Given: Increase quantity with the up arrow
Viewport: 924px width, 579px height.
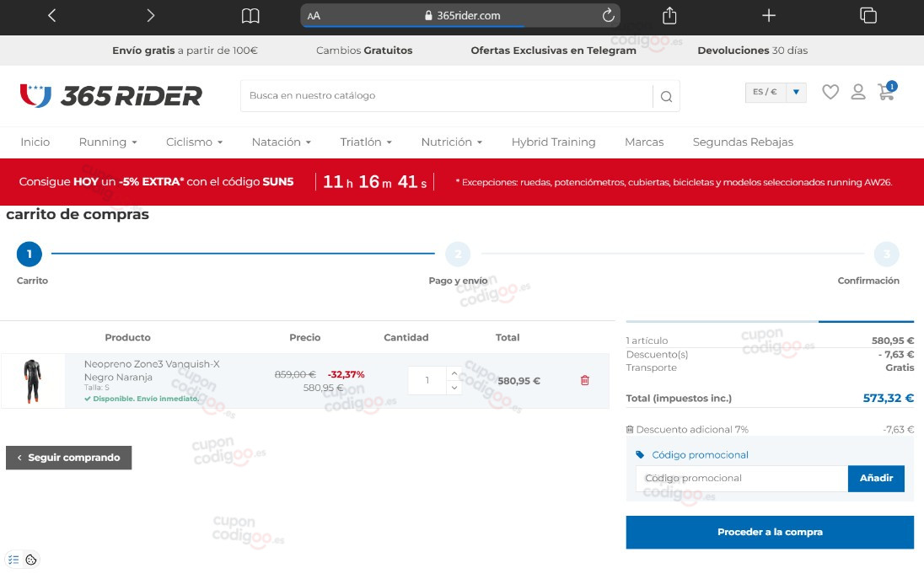Looking at the screenshot, I should pyautogui.click(x=454, y=374).
